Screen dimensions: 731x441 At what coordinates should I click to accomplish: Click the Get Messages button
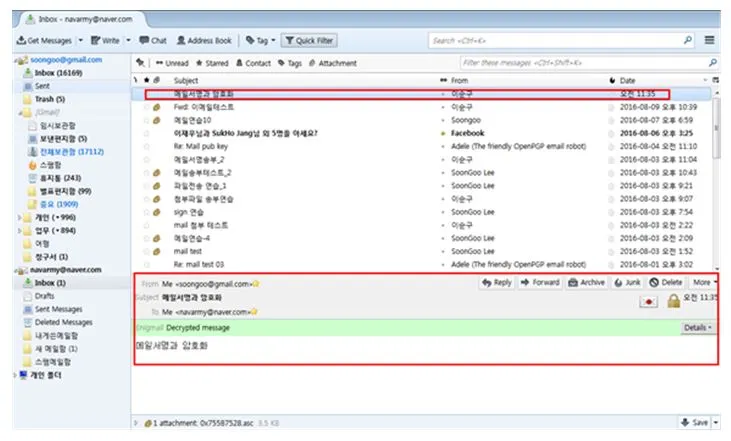44,41
